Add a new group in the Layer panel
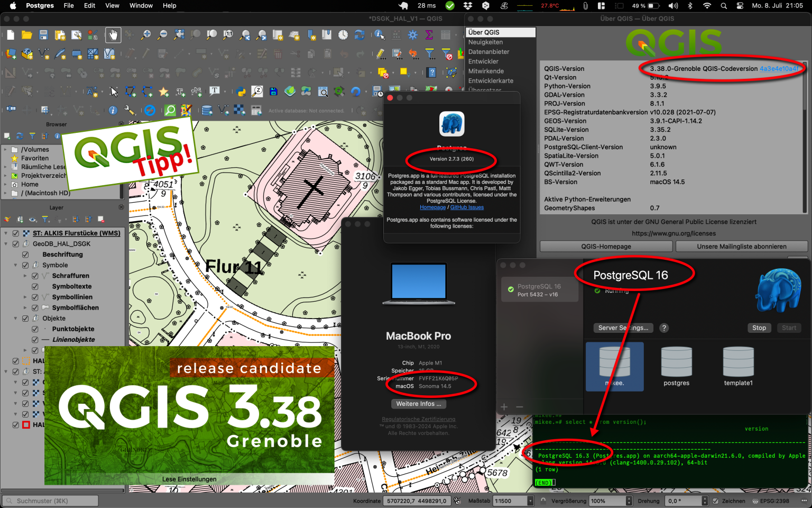812x508 pixels. (x=20, y=218)
